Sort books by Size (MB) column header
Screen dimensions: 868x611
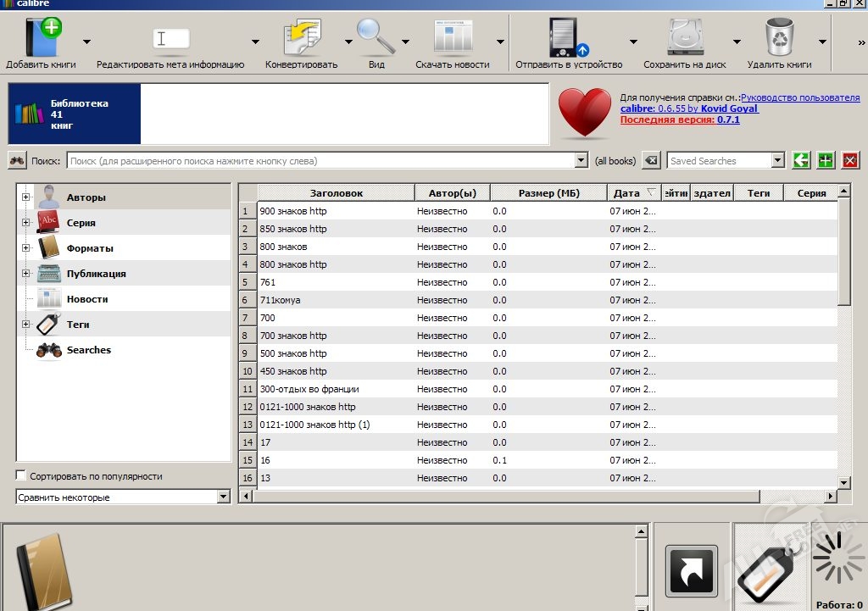(548, 193)
